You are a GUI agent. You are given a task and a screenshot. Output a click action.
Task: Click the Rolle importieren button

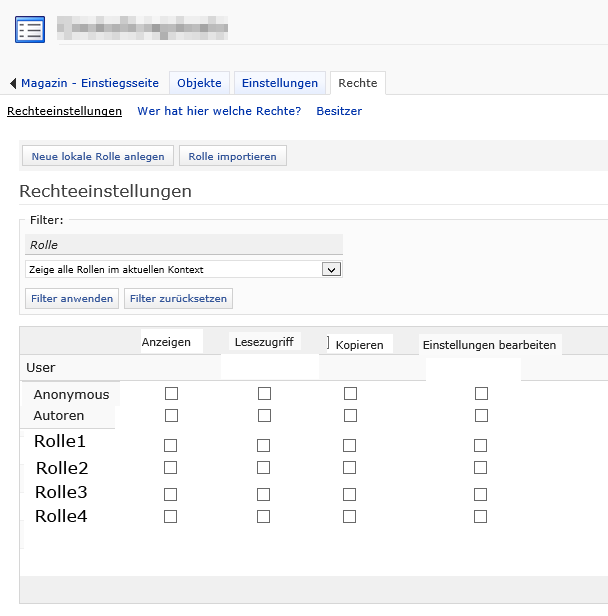click(x=233, y=156)
